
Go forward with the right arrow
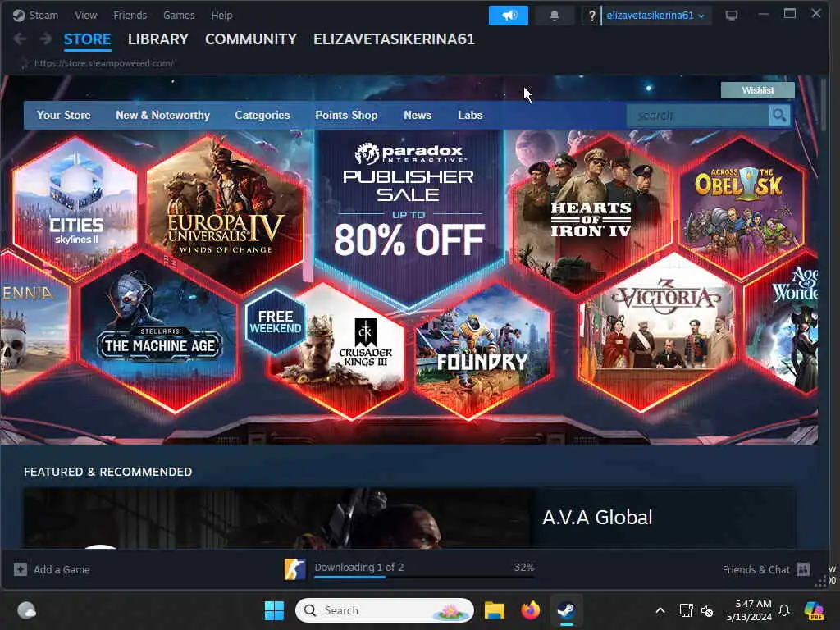(46, 39)
